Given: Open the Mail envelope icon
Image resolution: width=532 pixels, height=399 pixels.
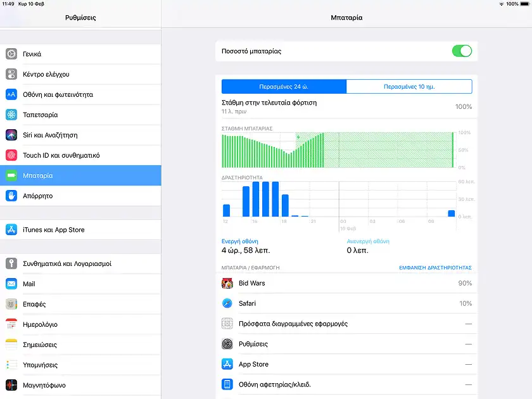Looking at the screenshot, I should tap(11, 284).
